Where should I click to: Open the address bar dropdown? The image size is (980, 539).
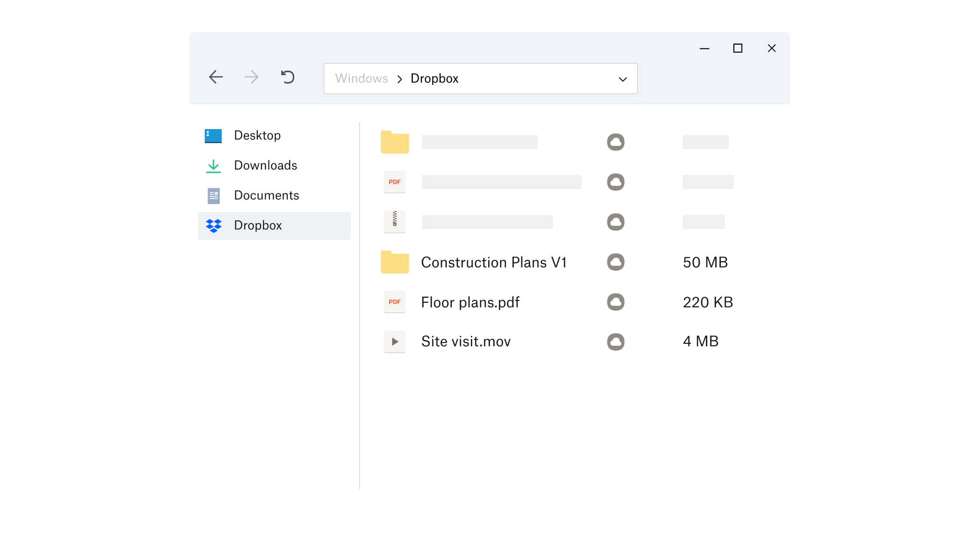click(622, 79)
